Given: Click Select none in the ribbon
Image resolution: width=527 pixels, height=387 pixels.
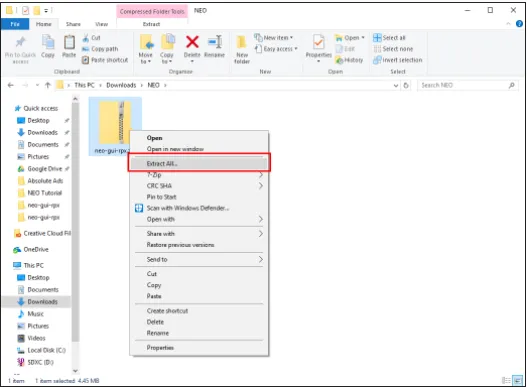Looking at the screenshot, I should (393, 49).
